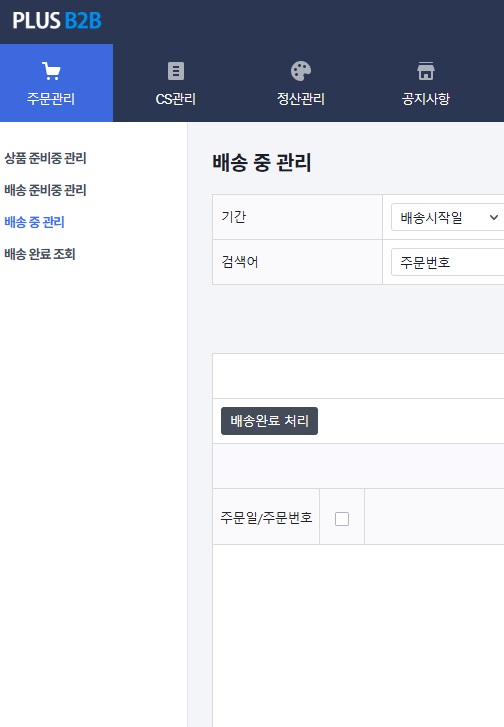Viewport: 504px width, 727px height.
Task: Click the palette icon above 정산관리
Action: 301,71
